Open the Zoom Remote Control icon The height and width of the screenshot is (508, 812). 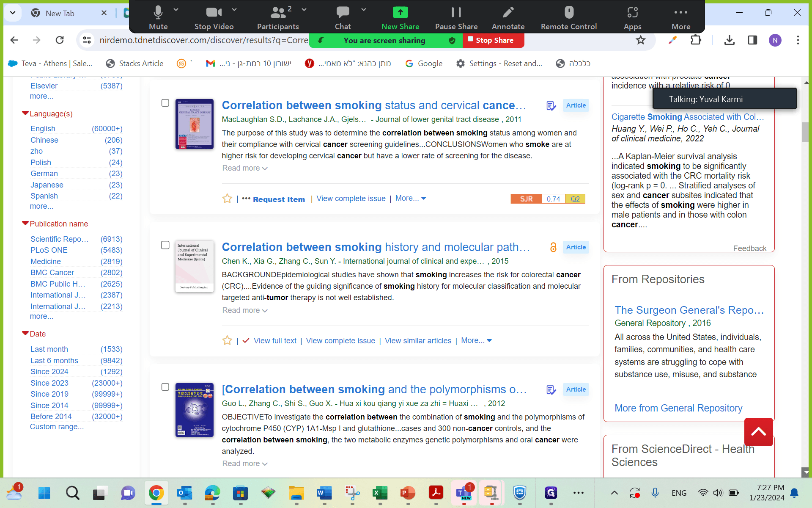(x=569, y=12)
